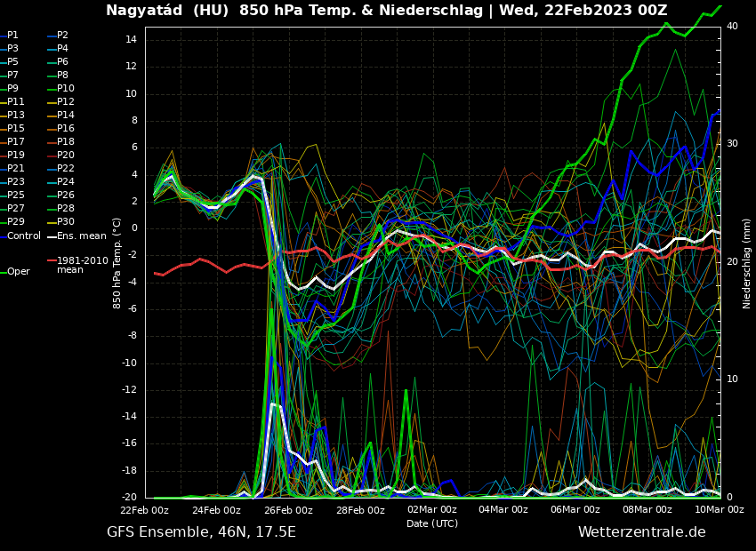
Task: Select the Control run legend entry
Action: 24,236
